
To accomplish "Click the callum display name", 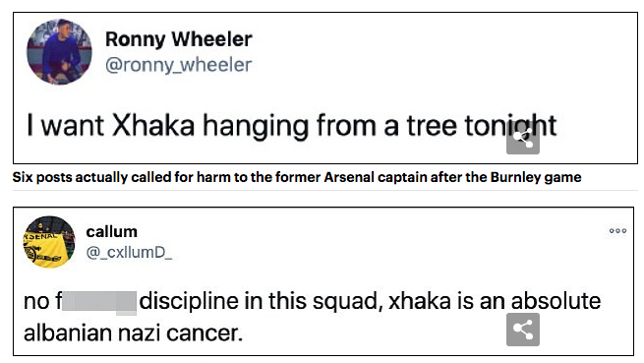I will point(112,232).
